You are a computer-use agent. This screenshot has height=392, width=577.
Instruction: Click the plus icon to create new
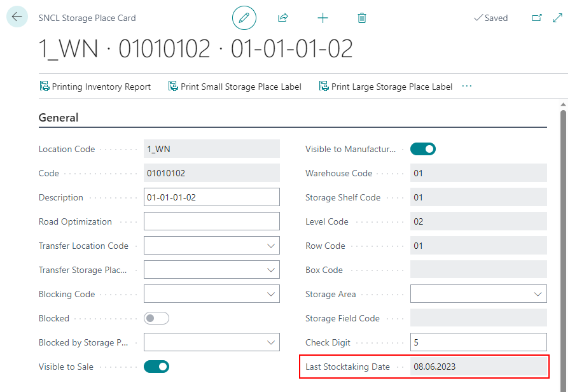(323, 18)
